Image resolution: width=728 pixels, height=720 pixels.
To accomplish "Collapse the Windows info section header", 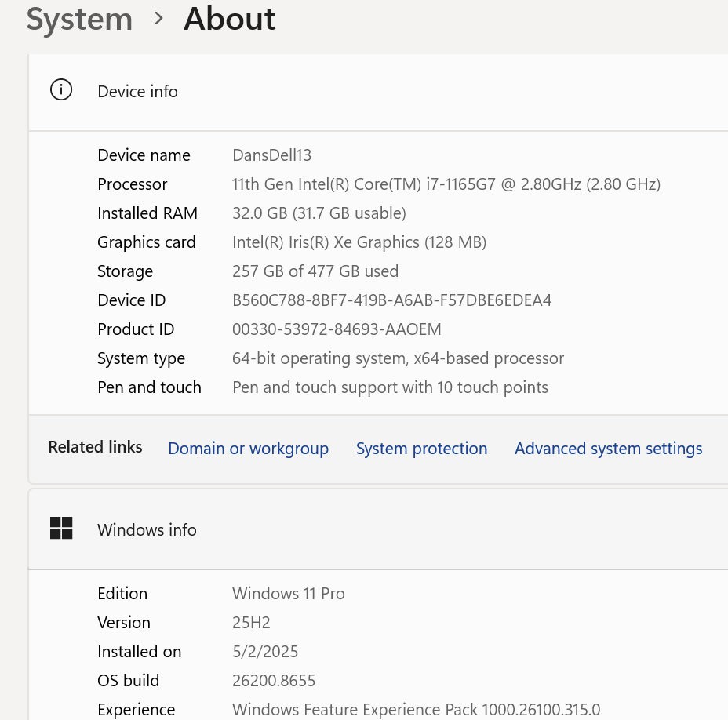I will coord(378,529).
